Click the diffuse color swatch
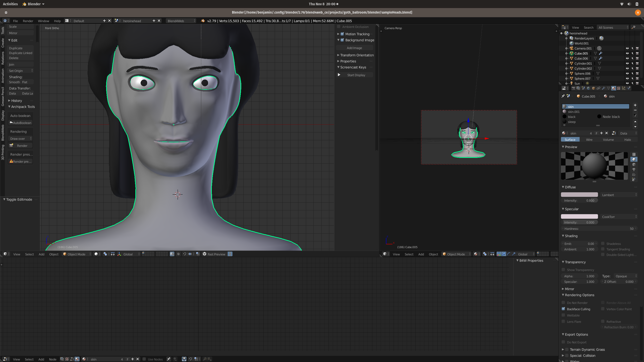This screenshot has width=644, height=362. coord(579,195)
